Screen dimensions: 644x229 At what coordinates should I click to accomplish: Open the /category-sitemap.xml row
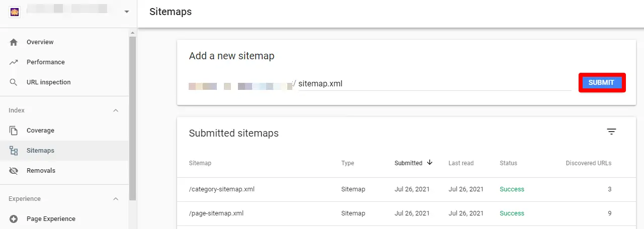(x=221, y=189)
